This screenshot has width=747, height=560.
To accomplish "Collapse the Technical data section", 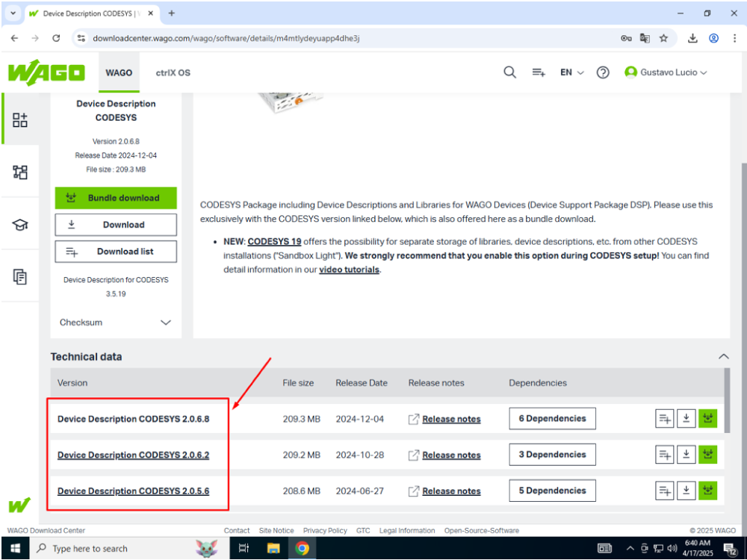I will (723, 356).
